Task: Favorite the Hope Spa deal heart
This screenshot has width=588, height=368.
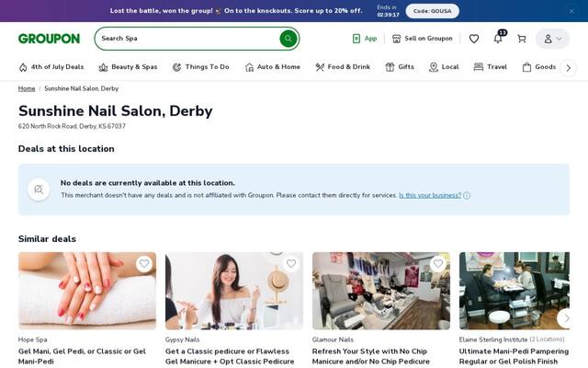Action: click(x=144, y=264)
